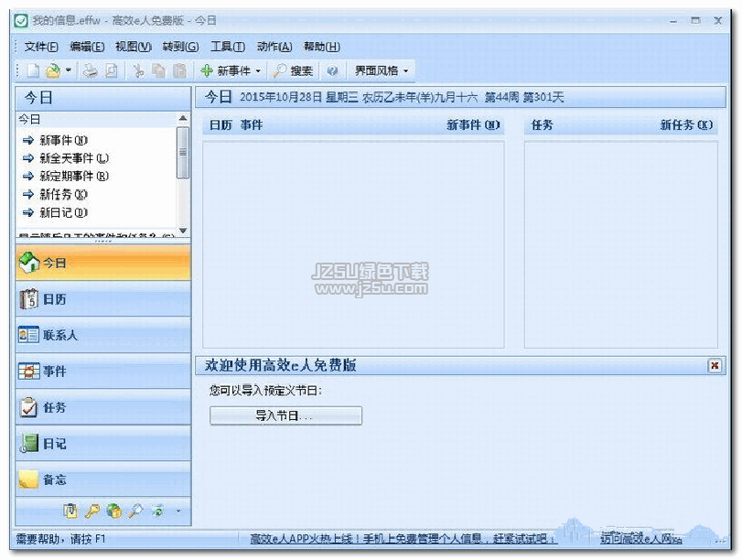
Task: Click the 高效e人APP火热上线 status bar link
Action: 403,539
